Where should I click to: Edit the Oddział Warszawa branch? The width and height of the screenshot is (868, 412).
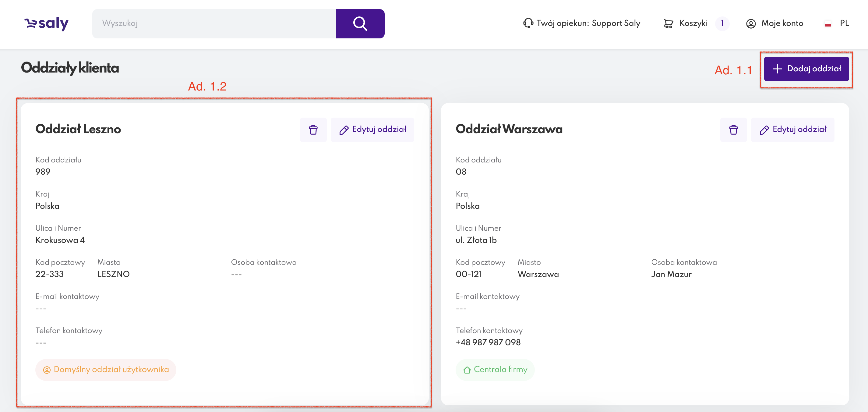click(x=792, y=130)
